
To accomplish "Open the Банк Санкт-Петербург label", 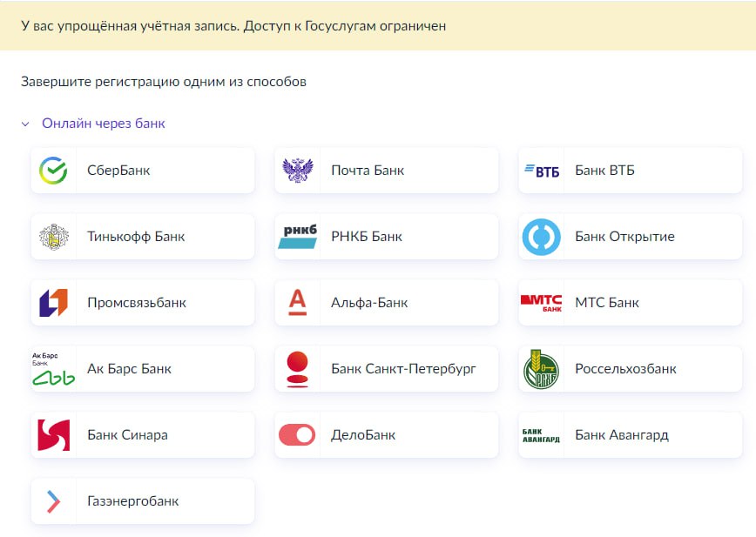I will click(403, 369).
